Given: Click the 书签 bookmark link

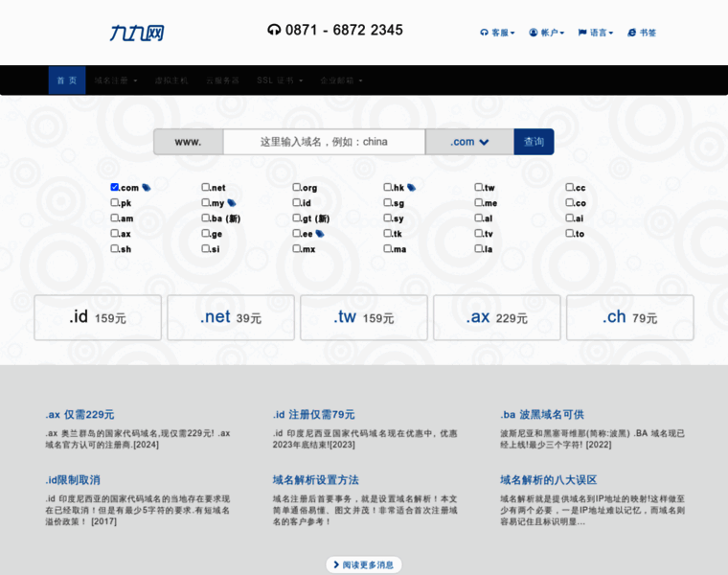Looking at the screenshot, I should click(x=642, y=33).
